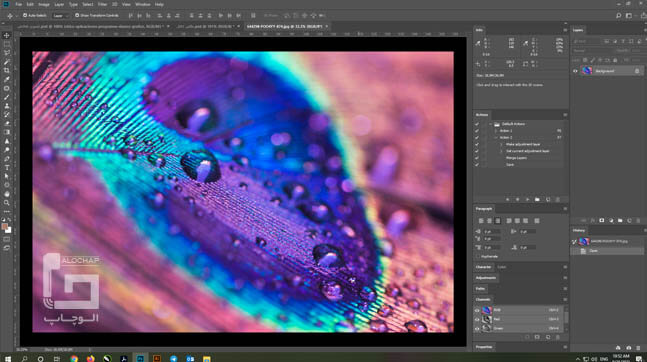Open the Layers blend mode dropdown
This screenshot has width=647, height=362.
(592, 51)
